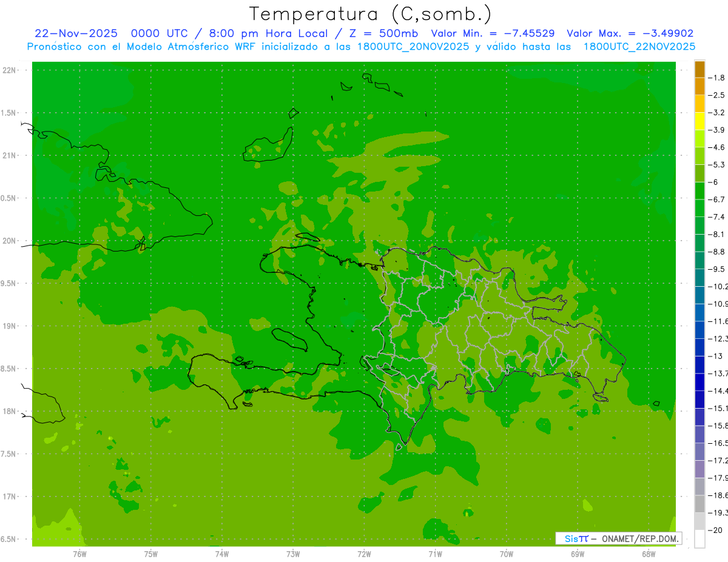Screen dimensions: 728x562
Task: Pick the dark blue swatch between -13.7 and -14.4
Action: pyautogui.click(x=699, y=382)
